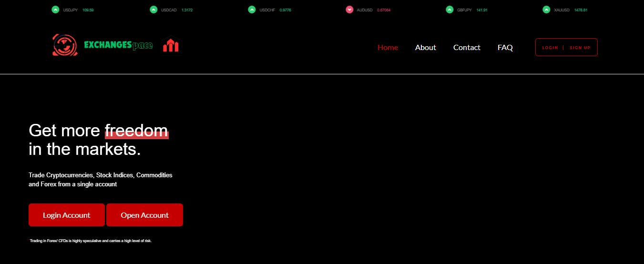Open the FAQ page

click(505, 48)
